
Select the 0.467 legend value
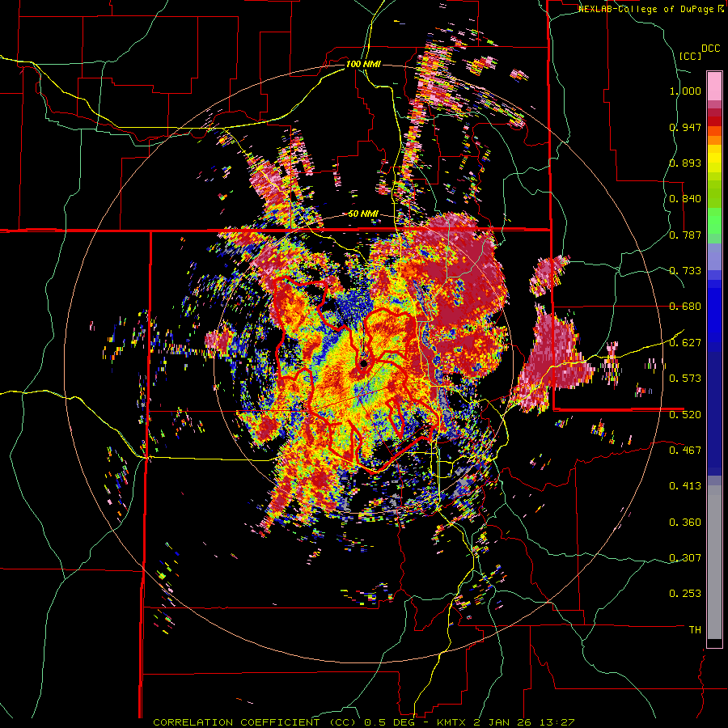click(685, 450)
